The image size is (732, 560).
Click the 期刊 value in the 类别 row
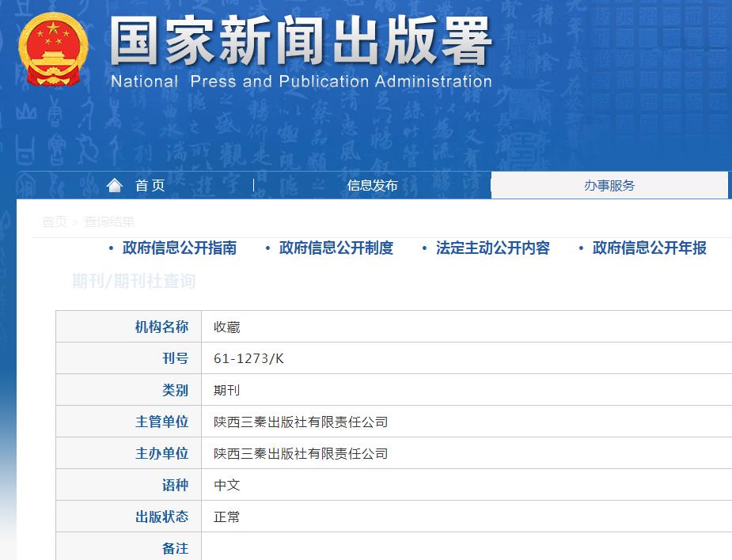point(226,390)
